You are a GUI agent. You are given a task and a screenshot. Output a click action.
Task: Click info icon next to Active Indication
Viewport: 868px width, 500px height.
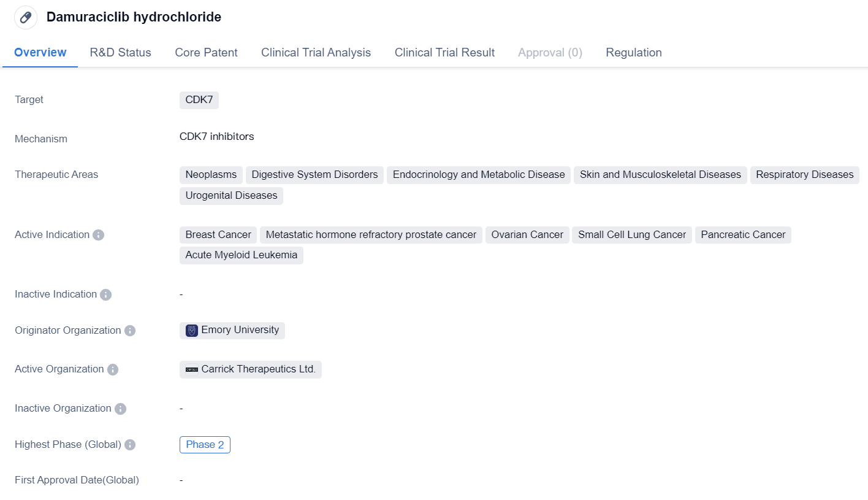point(98,235)
